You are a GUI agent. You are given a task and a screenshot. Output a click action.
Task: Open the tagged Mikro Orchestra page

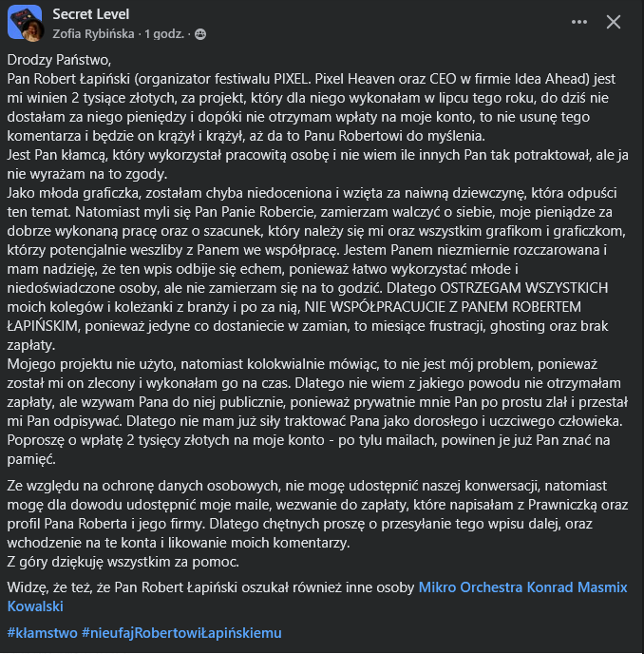pyautogui.click(x=470, y=587)
